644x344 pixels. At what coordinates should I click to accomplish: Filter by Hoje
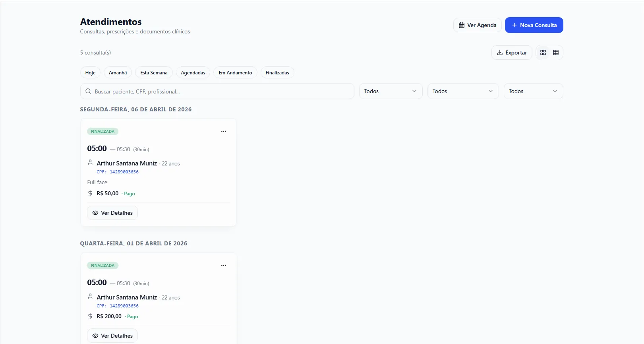coord(90,72)
